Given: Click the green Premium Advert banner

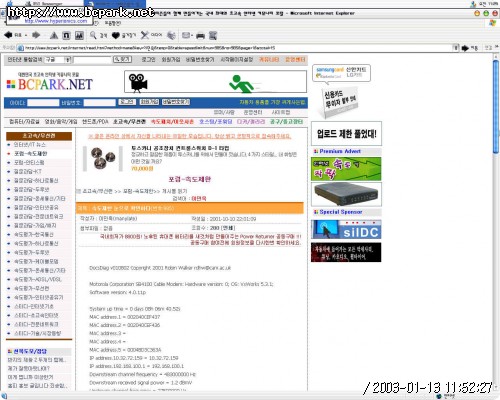Looking at the screenshot, I should coord(346,169).
